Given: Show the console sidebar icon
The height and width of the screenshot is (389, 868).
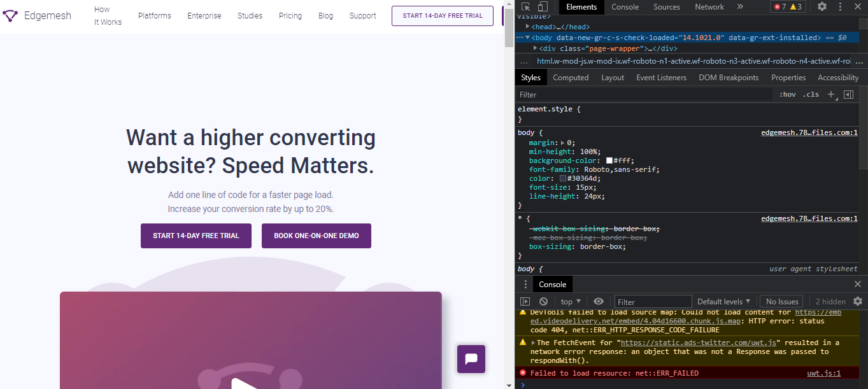Looking at the screenshot, I should coord(525,301).
